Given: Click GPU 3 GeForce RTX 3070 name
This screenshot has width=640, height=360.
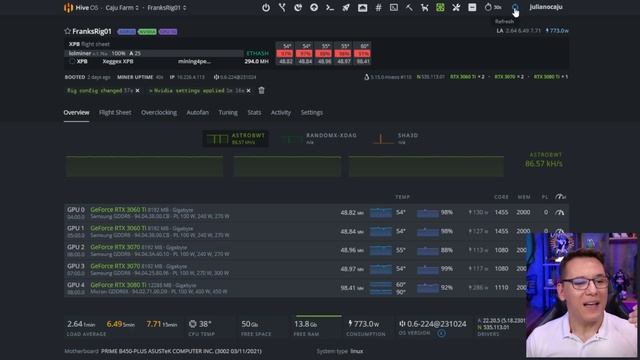Looking at the screenshot, I should (x=115, y=266).
